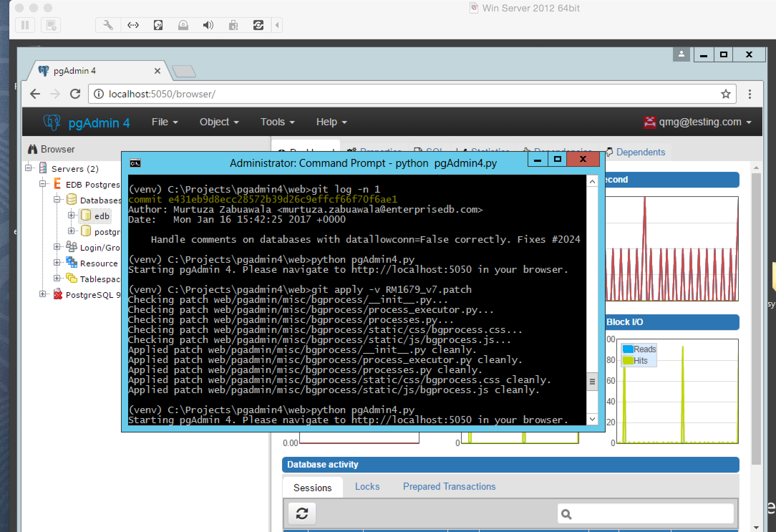This screenshot has width=776, height=532.
Task: Click the Sessions refresh button
Action: click(x=302, y=514)
